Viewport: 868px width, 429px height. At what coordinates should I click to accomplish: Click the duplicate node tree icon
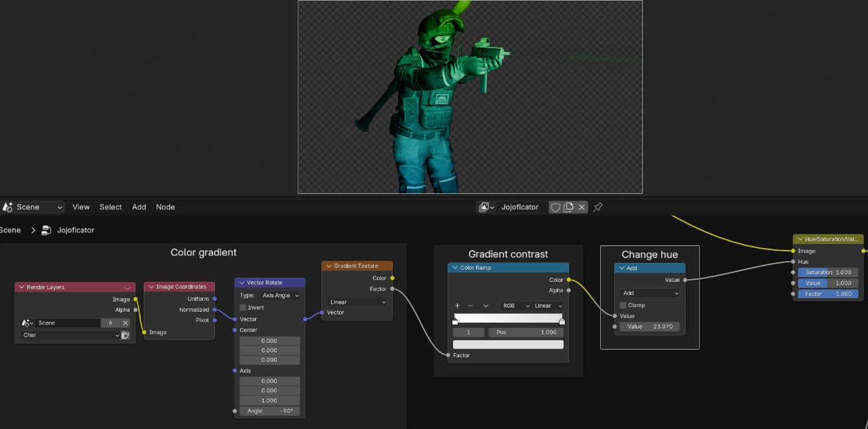[569, 207]
